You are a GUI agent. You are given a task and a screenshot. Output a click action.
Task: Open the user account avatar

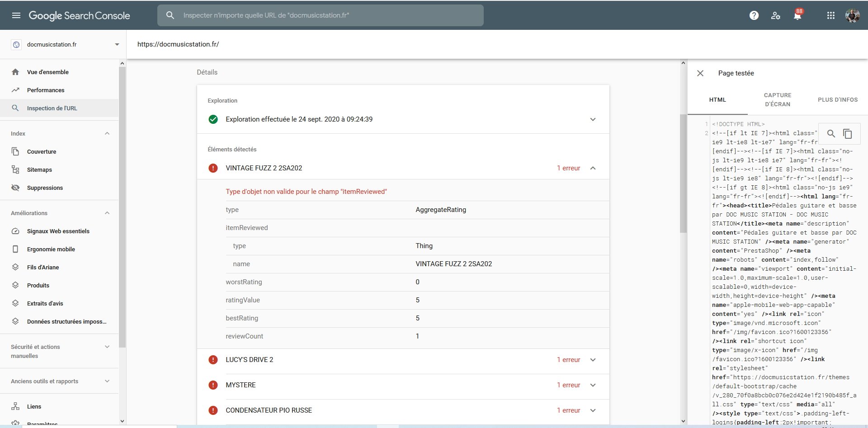point(853,15)
